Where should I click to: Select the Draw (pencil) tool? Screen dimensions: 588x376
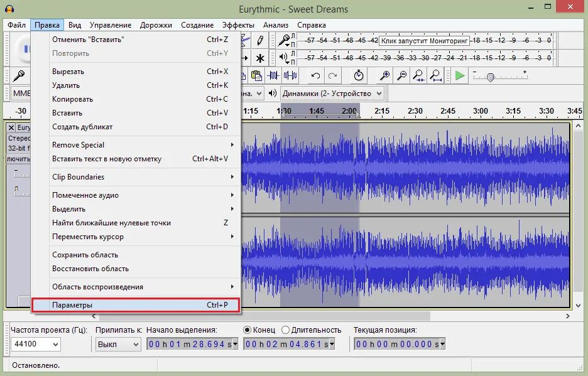tap(259, 40)
